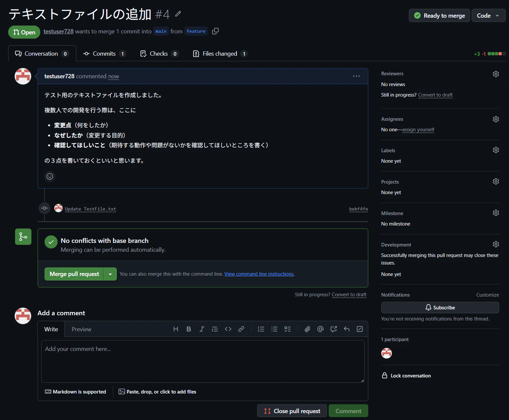Select the Preview tab of comment editor
Image resolution: width=509 pixels, height=420 pixels.
(x=82, y=329)
